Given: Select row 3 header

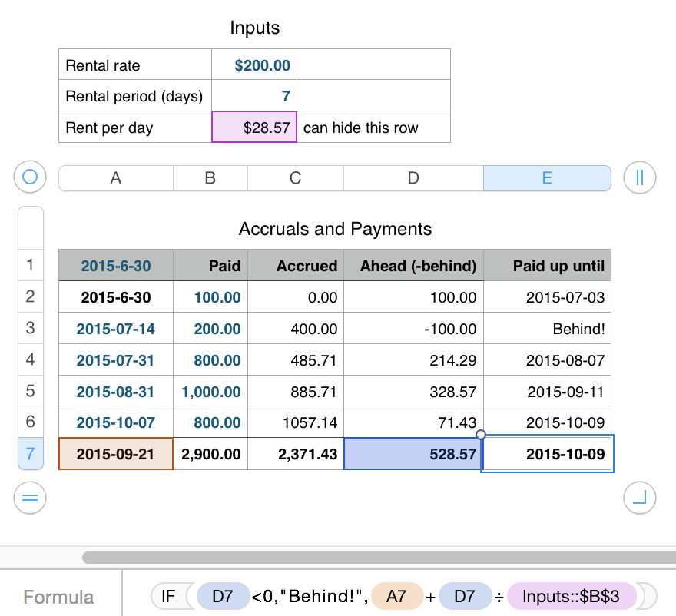Looking at the screenshot, I should (x=31, y=328).
